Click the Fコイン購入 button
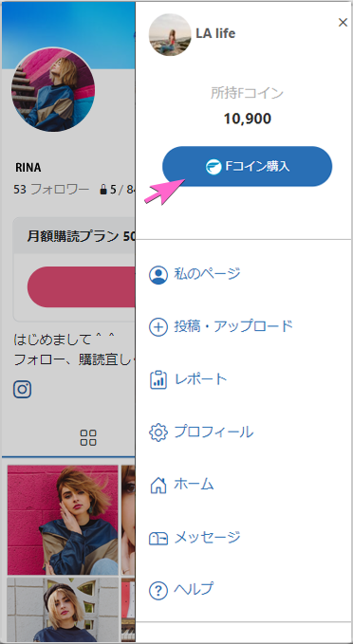 click(x=247, y=166)
